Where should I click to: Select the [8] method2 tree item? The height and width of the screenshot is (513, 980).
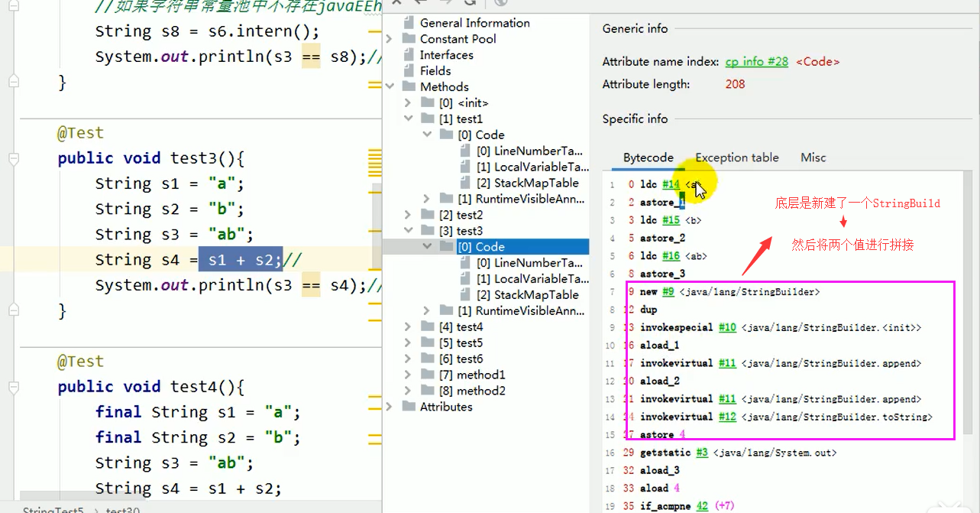tap(480, 391)
